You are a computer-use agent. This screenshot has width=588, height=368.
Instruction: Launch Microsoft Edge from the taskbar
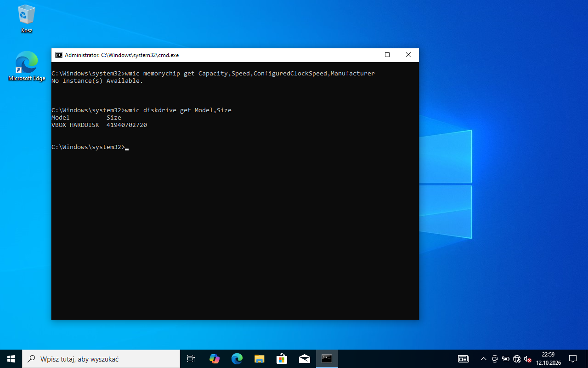(x=237, y=359)
